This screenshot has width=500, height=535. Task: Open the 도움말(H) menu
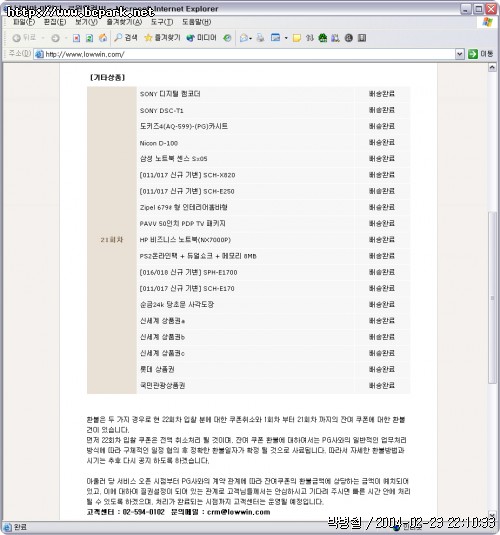[197, 22]
